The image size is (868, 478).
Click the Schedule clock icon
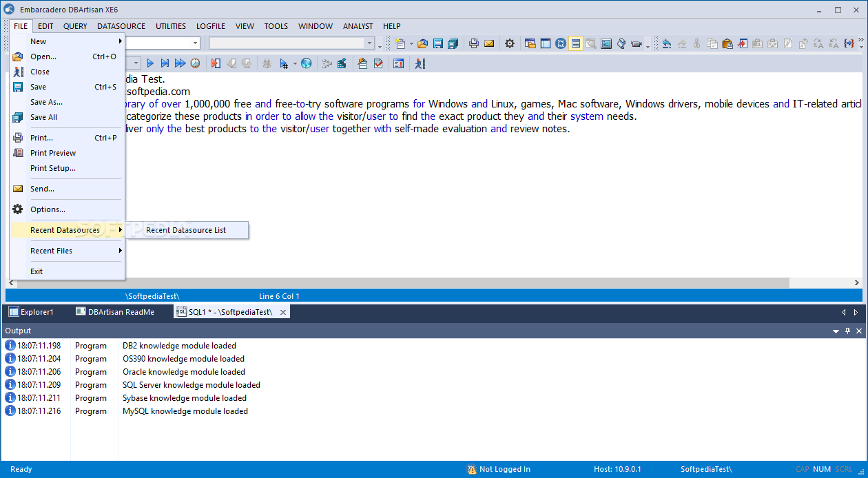[195, 63]
